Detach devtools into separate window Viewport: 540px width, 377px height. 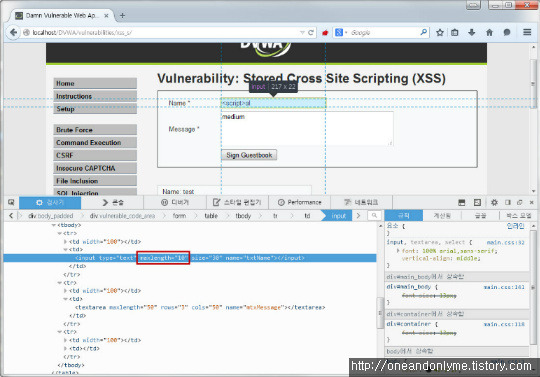(520, 202)
